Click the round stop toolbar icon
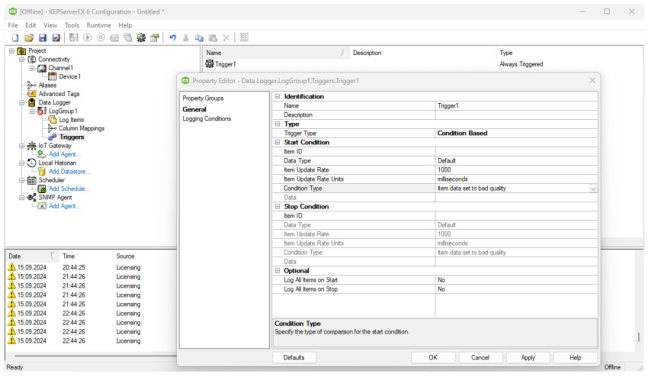648x377 pixels. tap(100, 38)
